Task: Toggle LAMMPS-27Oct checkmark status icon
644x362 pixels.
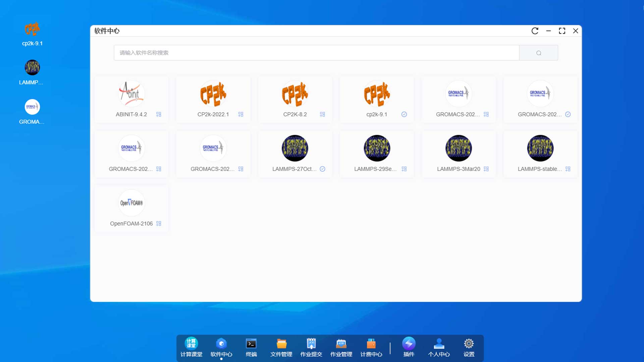Action: click(322, 169)
